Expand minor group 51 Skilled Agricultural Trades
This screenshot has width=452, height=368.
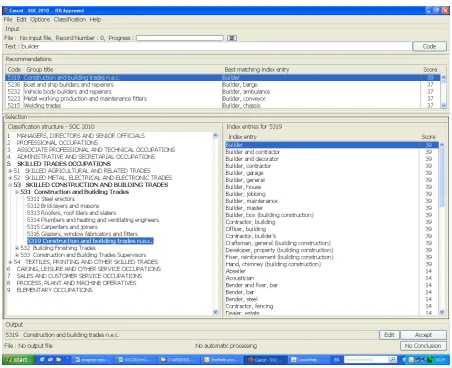pos(10,171)
